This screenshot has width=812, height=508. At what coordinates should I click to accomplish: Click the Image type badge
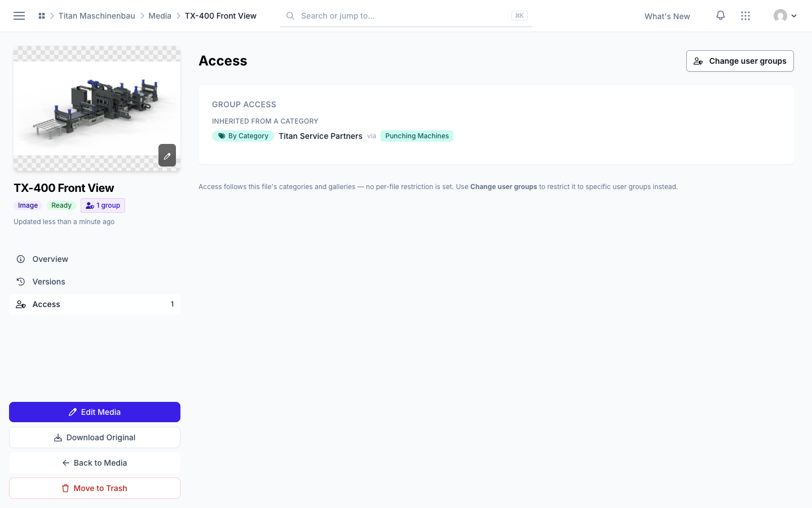(28, 205)
